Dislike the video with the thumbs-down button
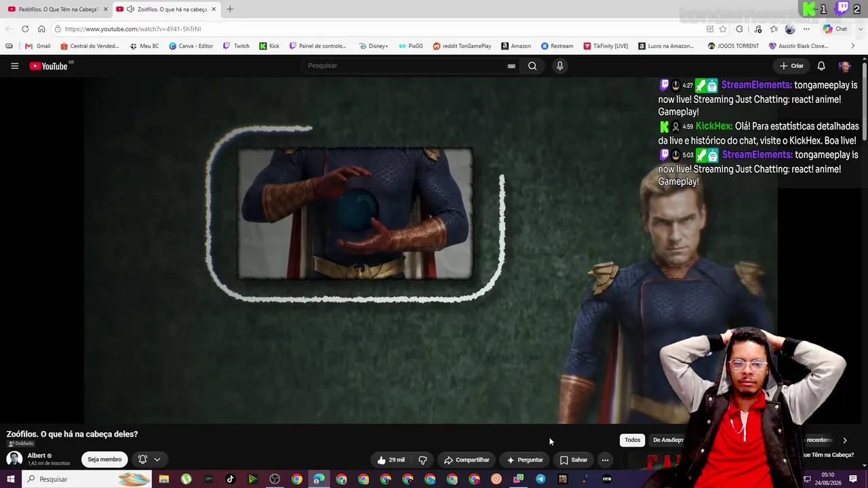 (x=422, y=460)
